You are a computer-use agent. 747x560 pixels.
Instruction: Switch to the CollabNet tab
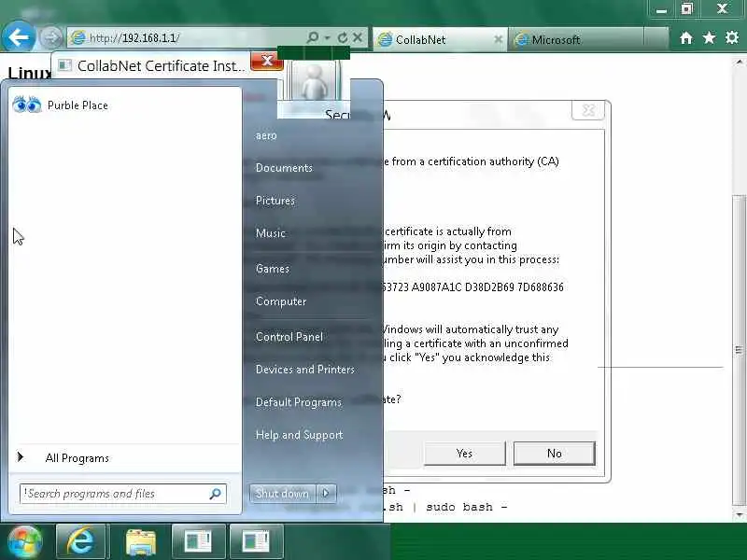pyautogui.click(x=440, y=39)
